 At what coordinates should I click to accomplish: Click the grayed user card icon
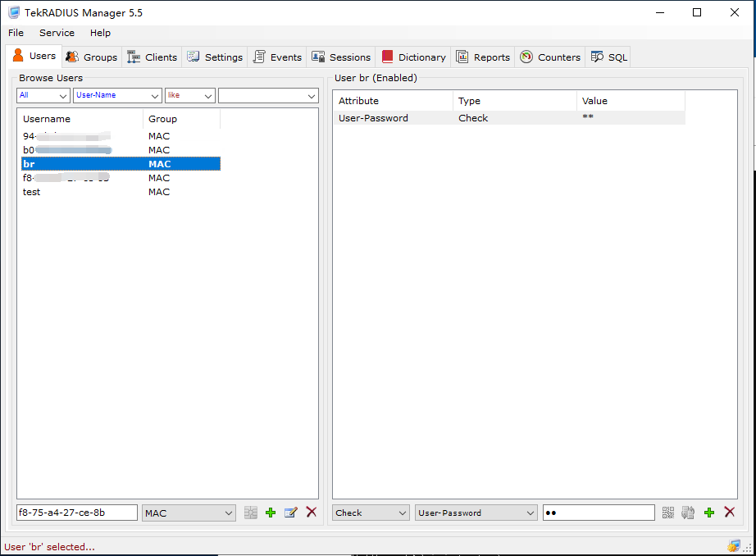coord(251,513)
